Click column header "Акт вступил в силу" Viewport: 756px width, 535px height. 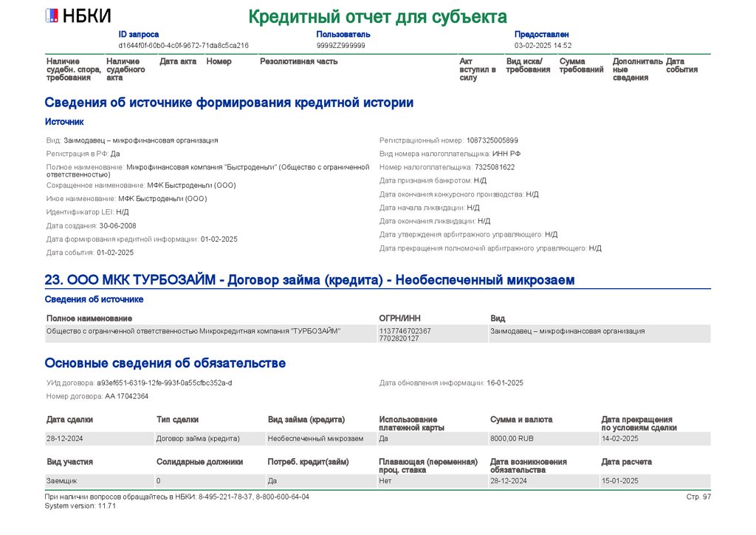pyautogui.click(x=478, y=69)
